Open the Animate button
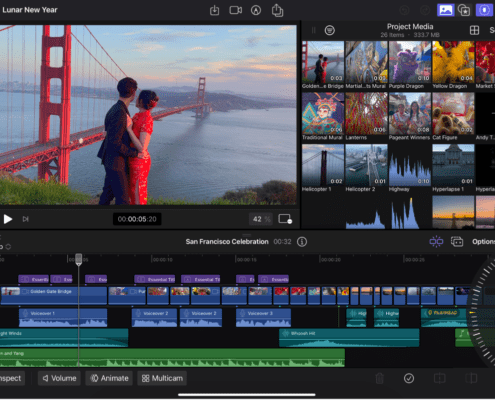The width and height of the screenshot is (495, 400). [109, 378]
